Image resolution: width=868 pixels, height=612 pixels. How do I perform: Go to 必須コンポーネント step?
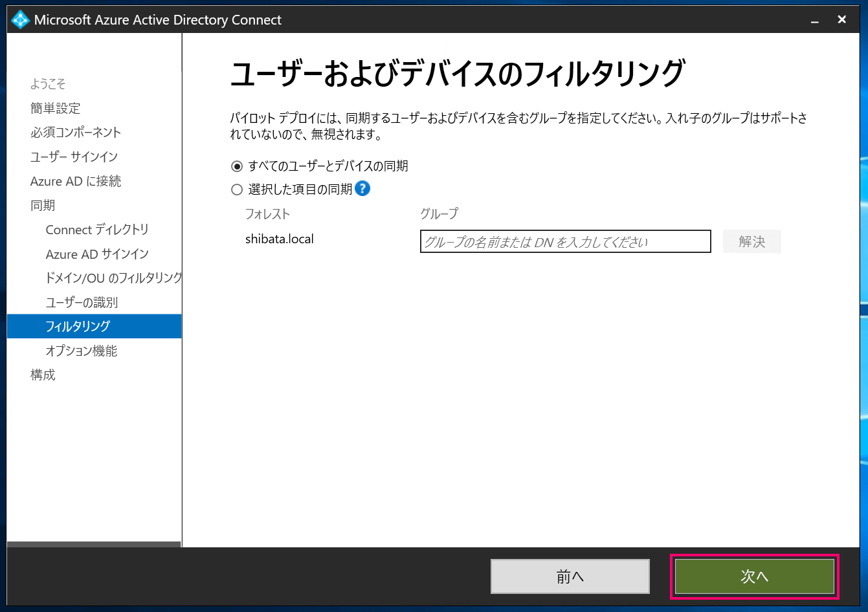pyautogui.click(x=76, y=132)
